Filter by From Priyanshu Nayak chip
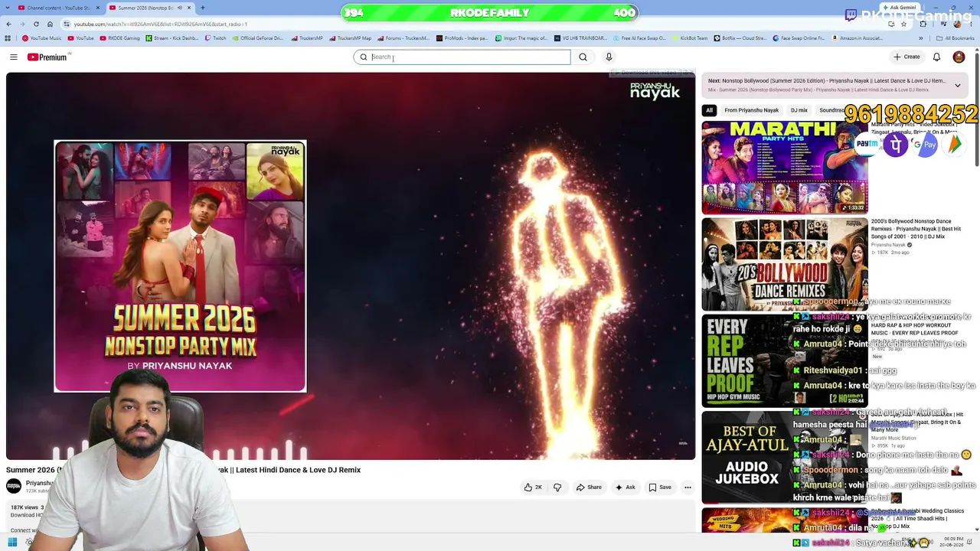The width and height of the screenshot is (980, 551). tap(751, 110)
